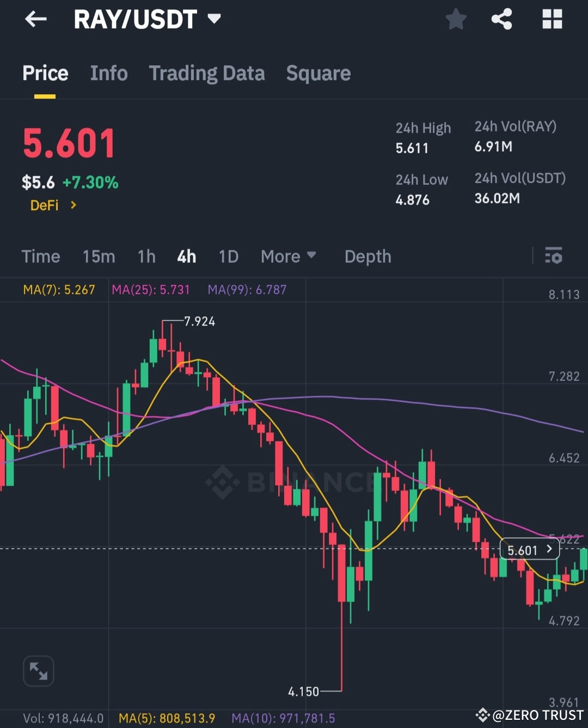Screen dimensions: 588x728
Task: Tap the 5.601 current price tag
Action: point(529,550)
